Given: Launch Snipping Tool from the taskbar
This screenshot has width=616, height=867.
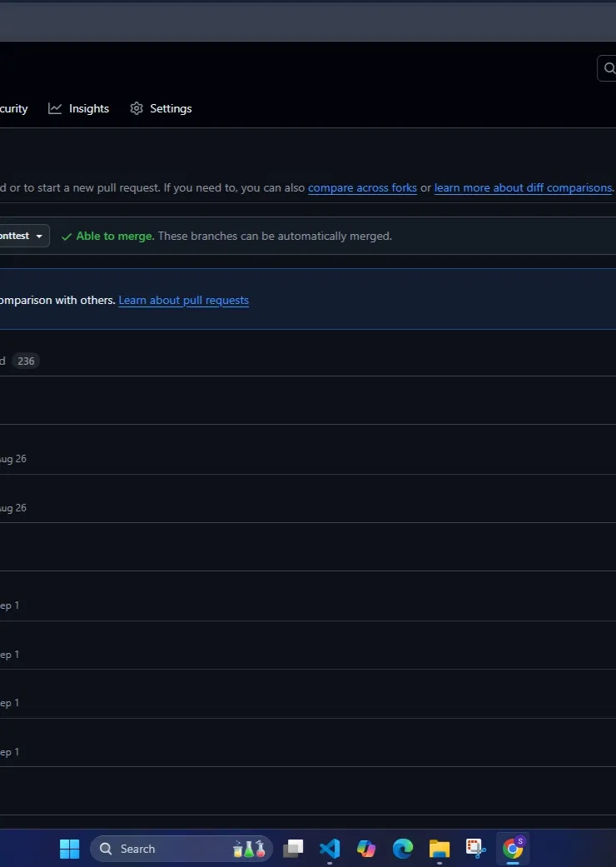Looking at the screenshot, I should (x=476, y=849).
